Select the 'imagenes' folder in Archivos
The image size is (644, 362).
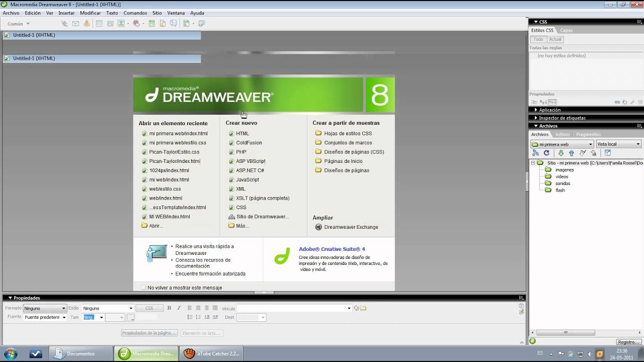(565, 170)
